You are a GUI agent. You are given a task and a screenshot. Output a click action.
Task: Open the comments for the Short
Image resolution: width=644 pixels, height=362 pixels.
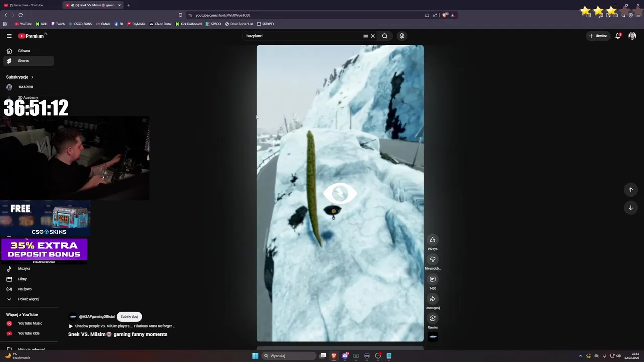pos(432,279)
